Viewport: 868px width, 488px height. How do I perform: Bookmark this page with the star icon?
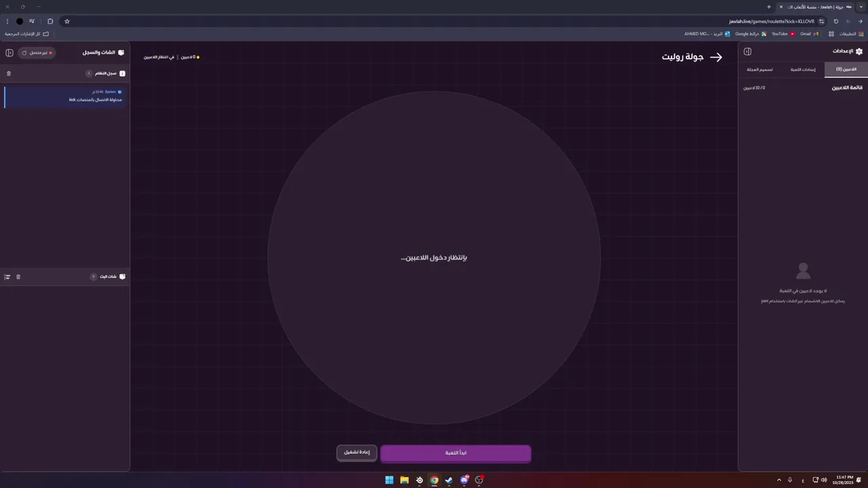coord(66,21)
